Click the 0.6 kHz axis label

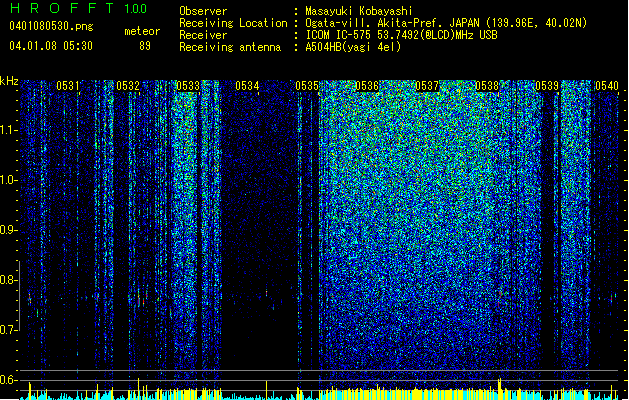coord(9,380)
